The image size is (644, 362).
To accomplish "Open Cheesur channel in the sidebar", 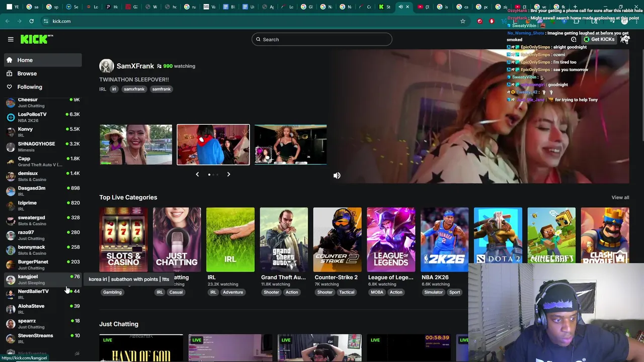I will pyautogui.click(x=43, y=103).
